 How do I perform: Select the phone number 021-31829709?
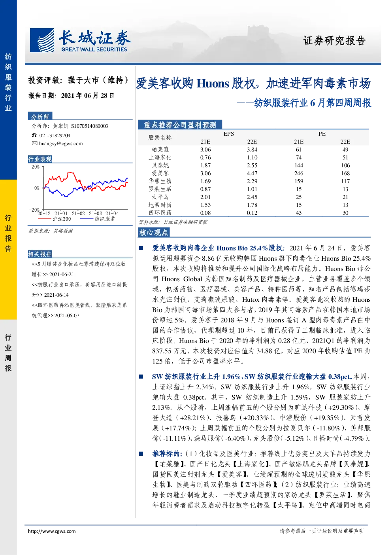55,136
